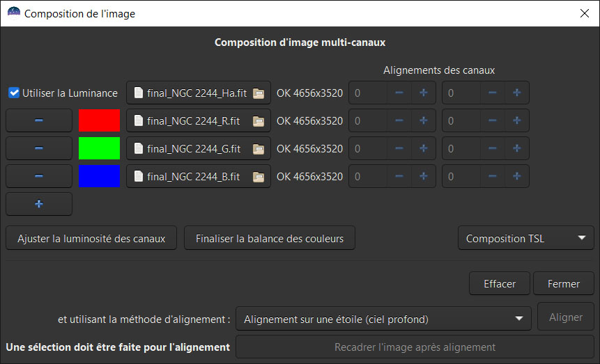Open folder browser for Ha luminance file

click(259, 93)
